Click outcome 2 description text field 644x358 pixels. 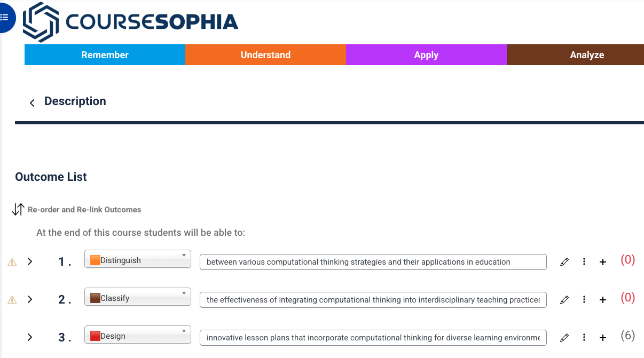tap(373, 300)
